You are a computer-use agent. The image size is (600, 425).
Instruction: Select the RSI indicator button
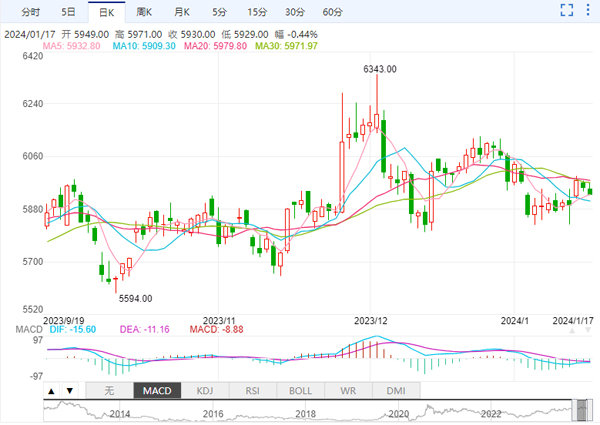253,391
